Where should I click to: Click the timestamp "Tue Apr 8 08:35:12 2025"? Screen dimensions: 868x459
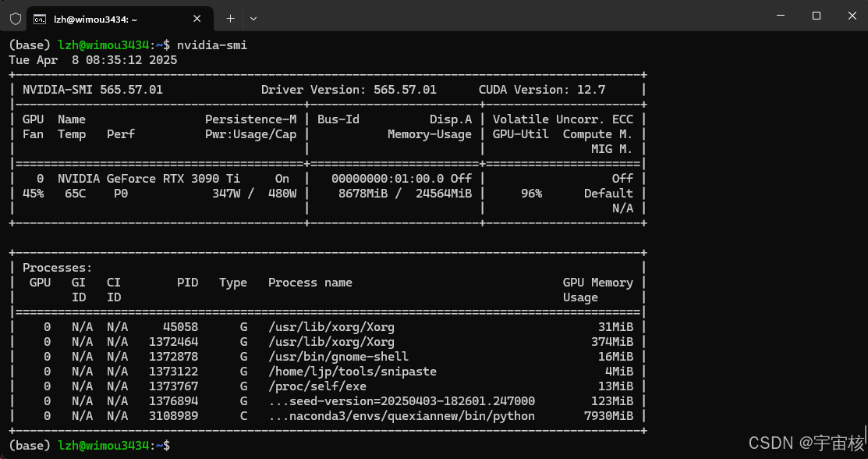93,60
